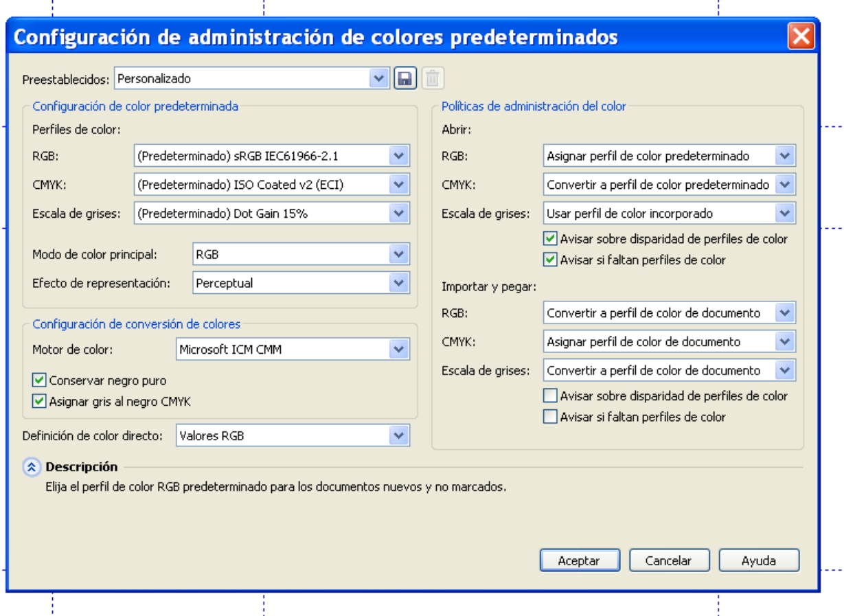Screen dimensions: 844x616
Task: Click the Aceptar button
Action: click(579, 560)
